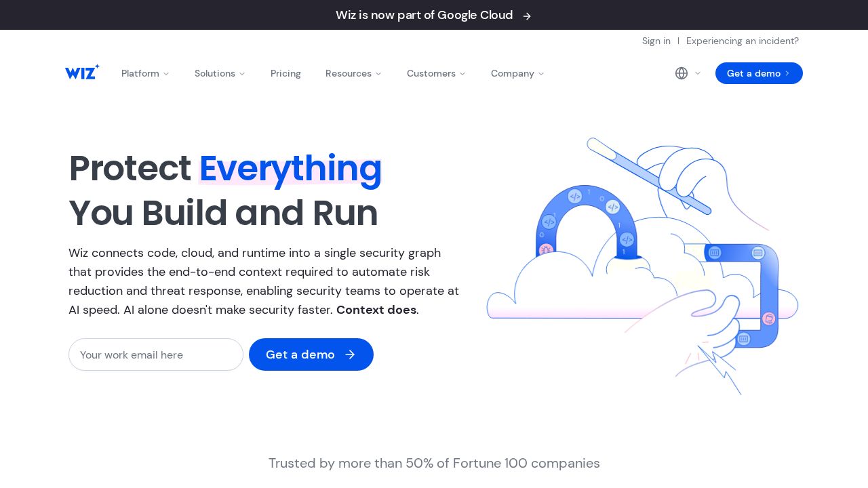868x488 pixels.
Task: Focus the work email input field
Action: click(x=156, y=354)
